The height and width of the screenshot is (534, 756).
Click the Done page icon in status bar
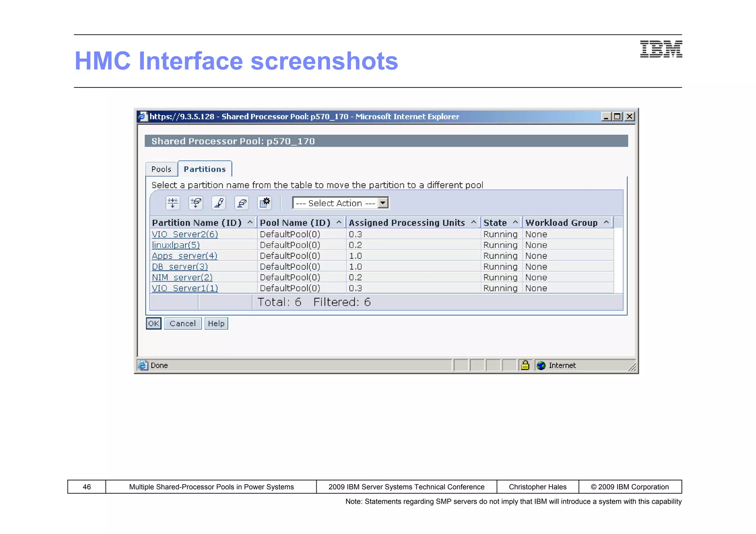[143, 365]
